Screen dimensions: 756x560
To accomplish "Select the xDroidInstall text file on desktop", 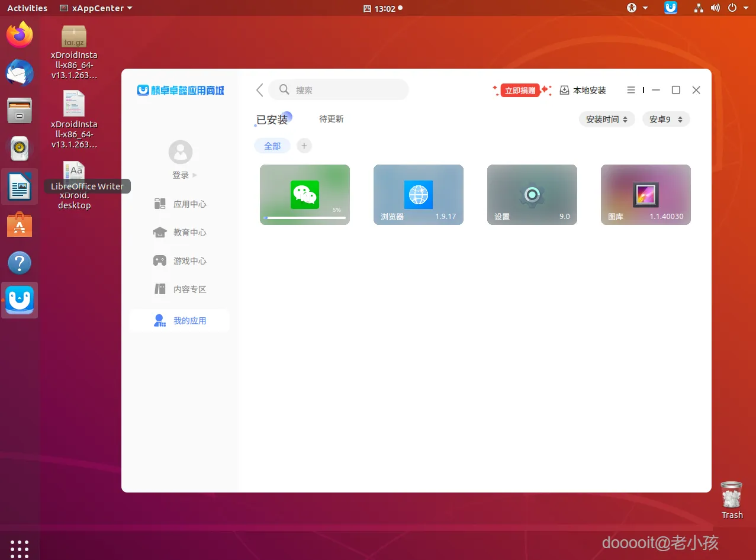I will [74, 120].
